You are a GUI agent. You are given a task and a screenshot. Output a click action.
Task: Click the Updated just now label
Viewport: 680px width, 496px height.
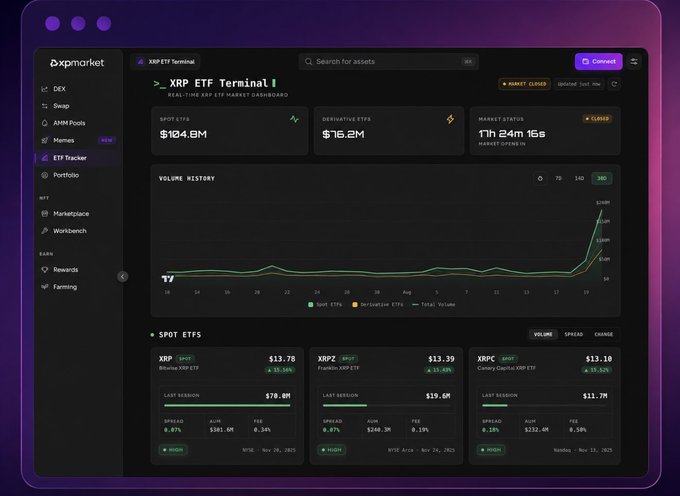[x=579, y=84]
